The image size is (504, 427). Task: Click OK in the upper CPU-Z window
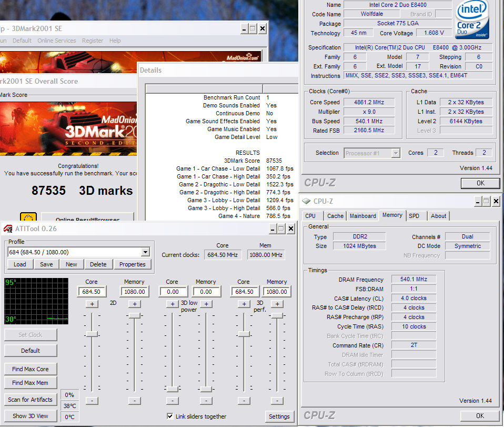click(x=480, y=183)
